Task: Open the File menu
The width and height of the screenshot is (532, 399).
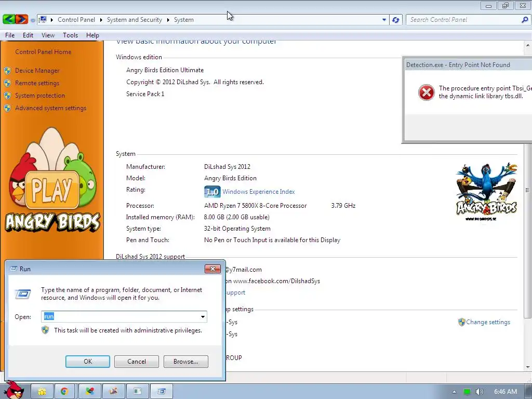Action: (x=10, y=35)
